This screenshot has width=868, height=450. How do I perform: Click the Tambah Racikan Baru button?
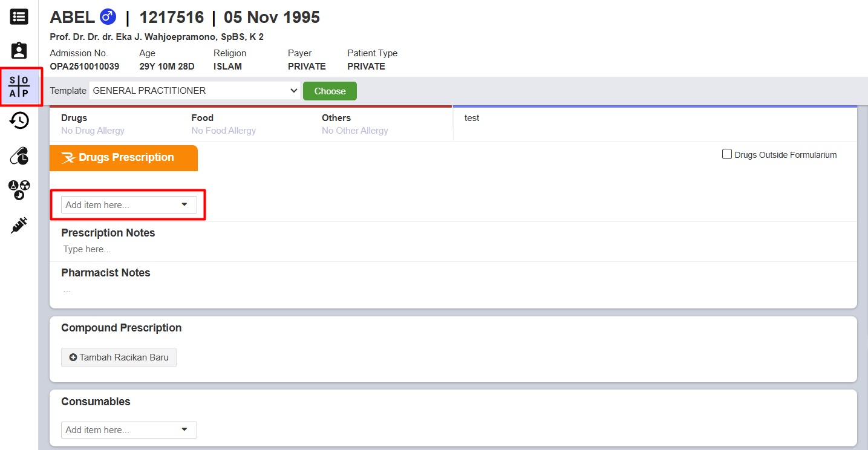coord(119,357)
